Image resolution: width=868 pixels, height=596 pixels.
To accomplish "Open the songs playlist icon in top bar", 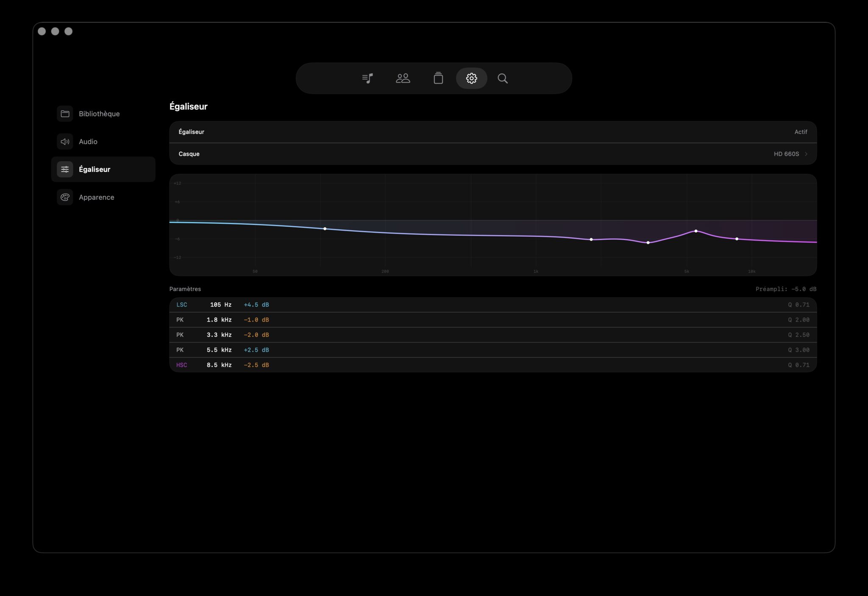I will click(367, 78).
